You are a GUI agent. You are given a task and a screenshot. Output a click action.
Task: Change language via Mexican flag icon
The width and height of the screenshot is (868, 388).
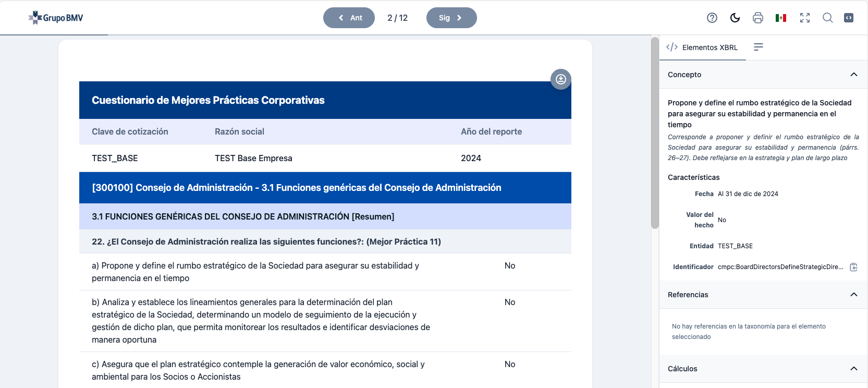point(781,18)
